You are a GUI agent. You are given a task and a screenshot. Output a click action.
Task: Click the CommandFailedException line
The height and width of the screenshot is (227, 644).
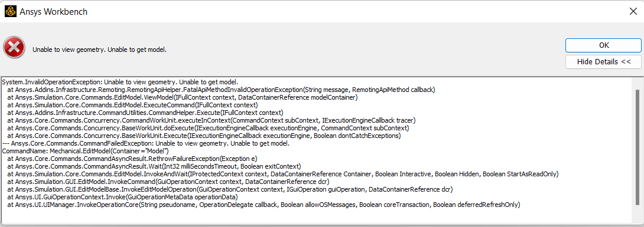[146, 144]
